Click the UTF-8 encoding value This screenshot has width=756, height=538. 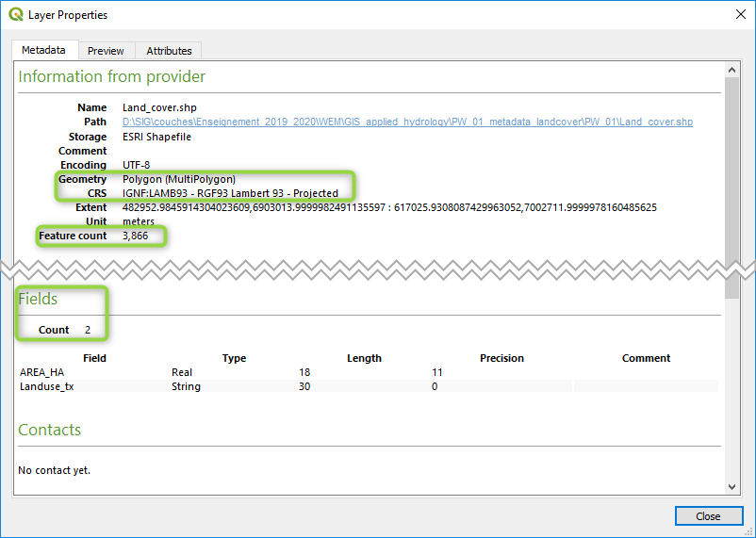coord(137,165)
